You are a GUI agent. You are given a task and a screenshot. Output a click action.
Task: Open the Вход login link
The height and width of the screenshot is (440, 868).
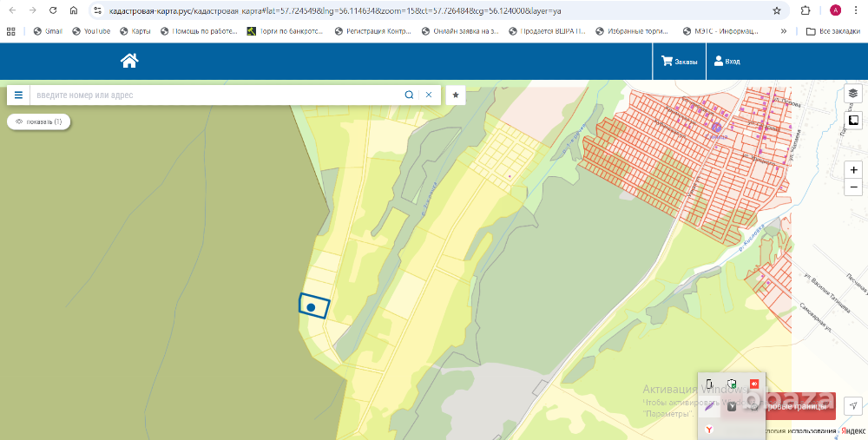[727, 62]
